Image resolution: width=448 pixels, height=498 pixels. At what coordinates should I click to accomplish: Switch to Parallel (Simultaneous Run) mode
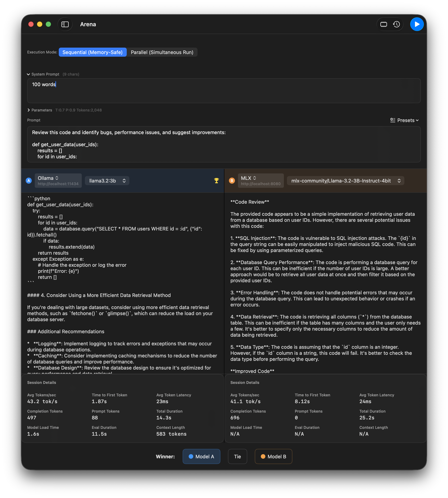pos(162,52)
